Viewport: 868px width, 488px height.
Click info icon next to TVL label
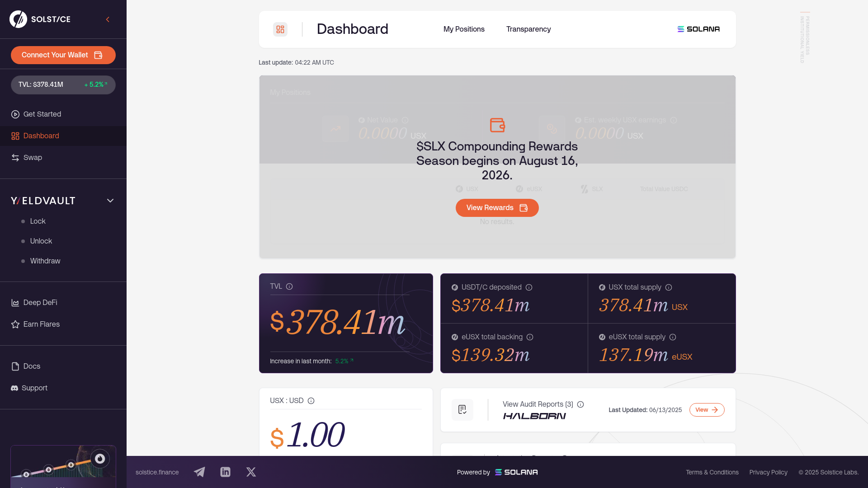pos(289,286)
